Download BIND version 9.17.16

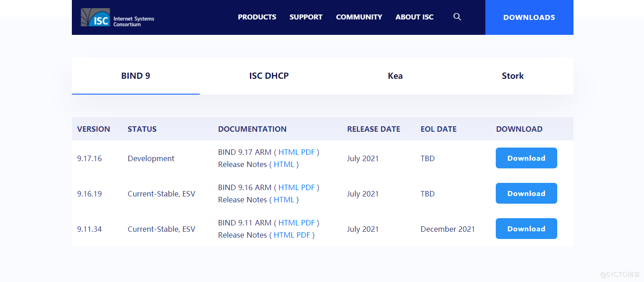(526, 158)
